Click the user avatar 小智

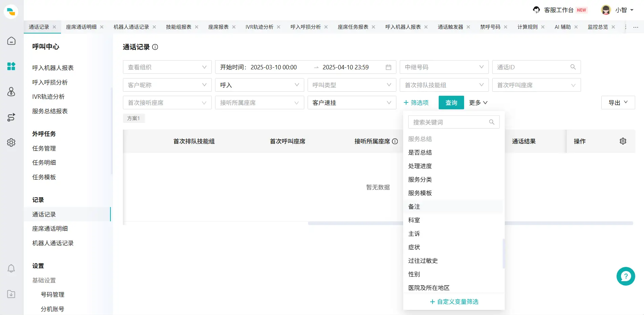(x=606, y=10)
